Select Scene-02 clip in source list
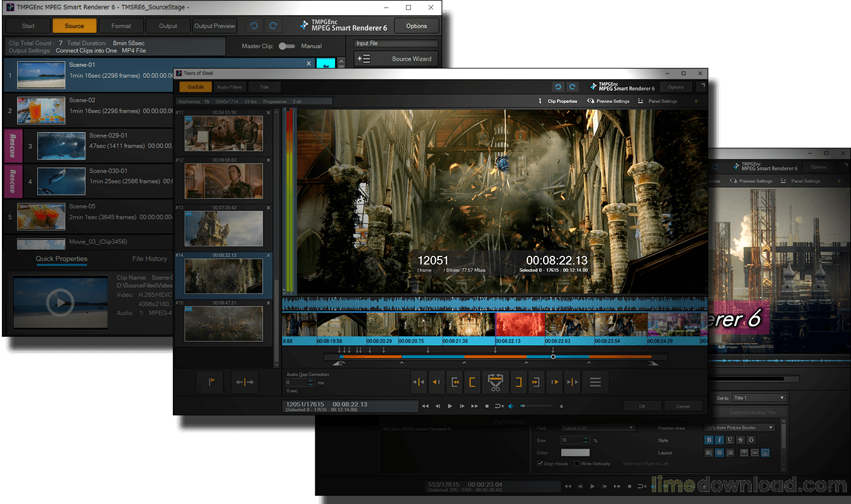 point(88,111)
